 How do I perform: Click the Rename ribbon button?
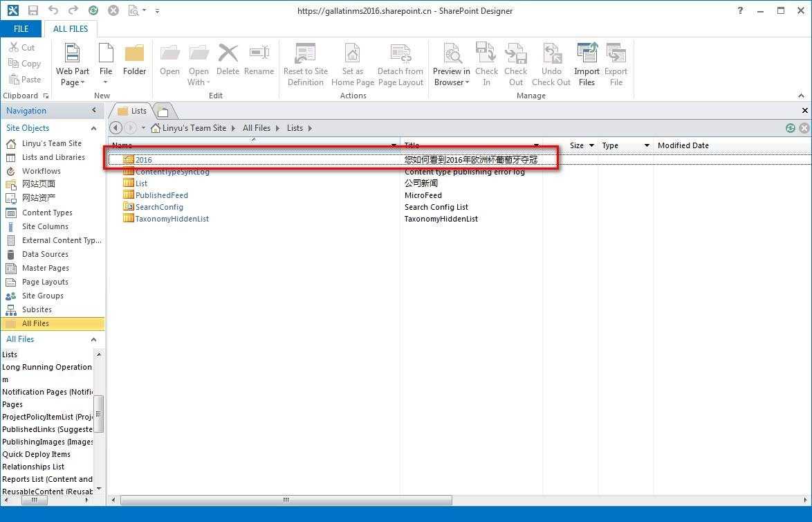[259, 60]
